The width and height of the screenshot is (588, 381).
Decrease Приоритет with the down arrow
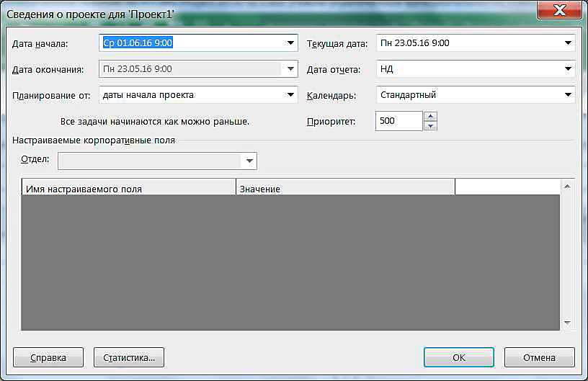(x=431, y=126)
